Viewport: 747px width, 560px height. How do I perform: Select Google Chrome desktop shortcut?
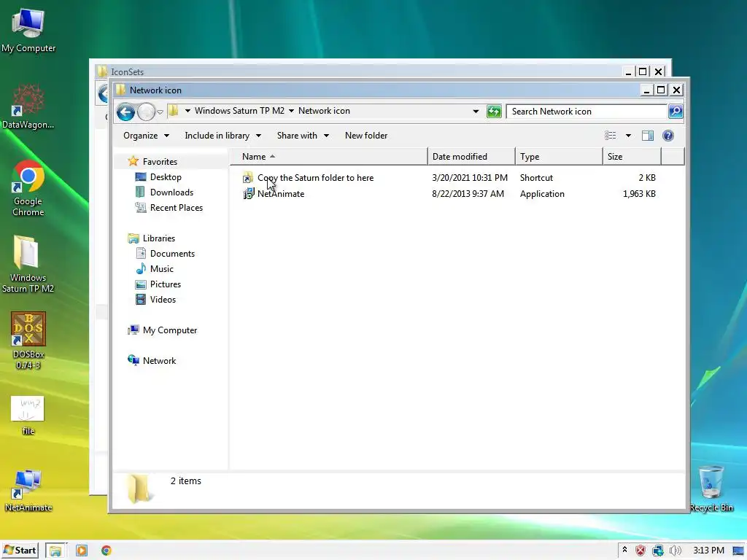tap(28, 189)
